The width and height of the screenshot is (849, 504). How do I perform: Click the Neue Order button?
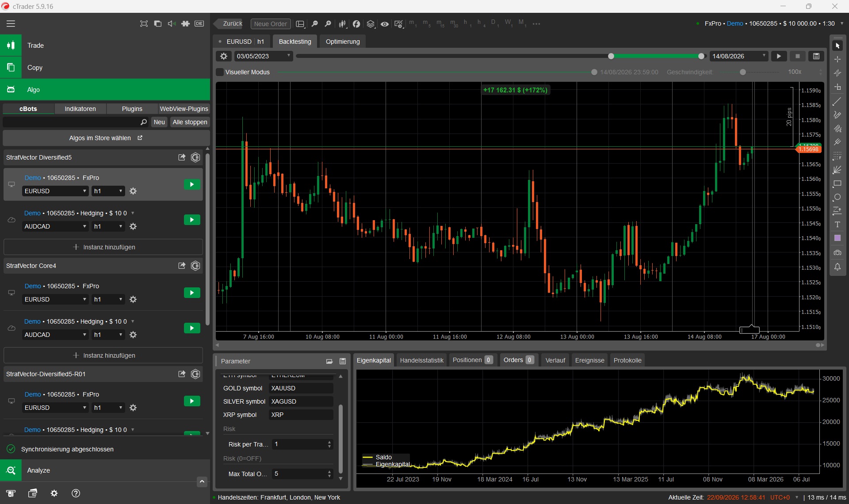coord(270,24)
